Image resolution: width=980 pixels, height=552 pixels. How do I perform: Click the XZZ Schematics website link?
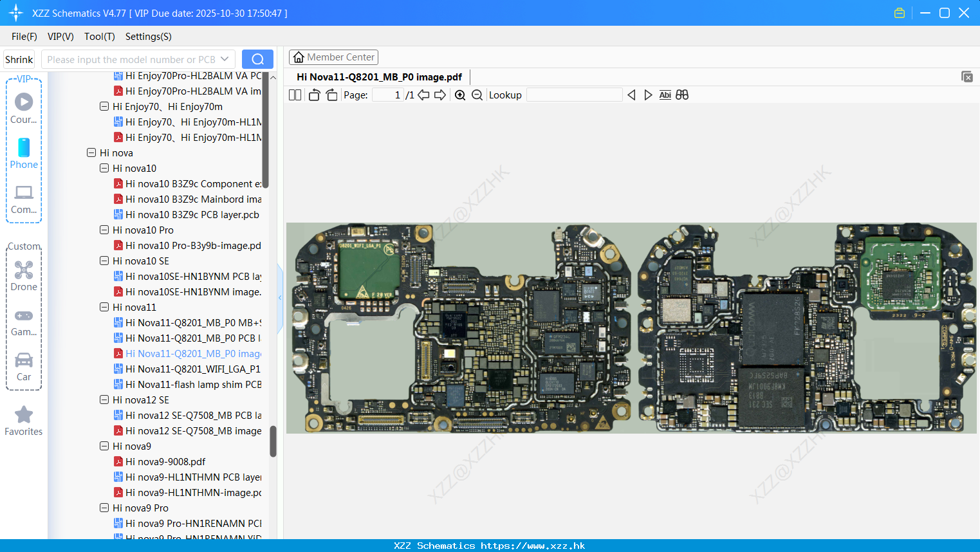coord(533,546)
